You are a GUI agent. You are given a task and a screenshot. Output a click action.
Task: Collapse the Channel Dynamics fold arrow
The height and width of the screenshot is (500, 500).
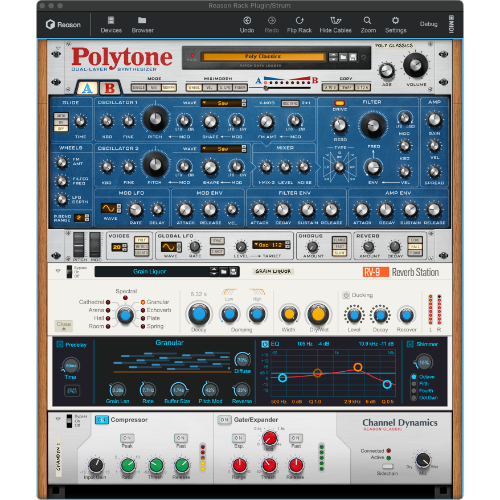(x=58, y=419)
